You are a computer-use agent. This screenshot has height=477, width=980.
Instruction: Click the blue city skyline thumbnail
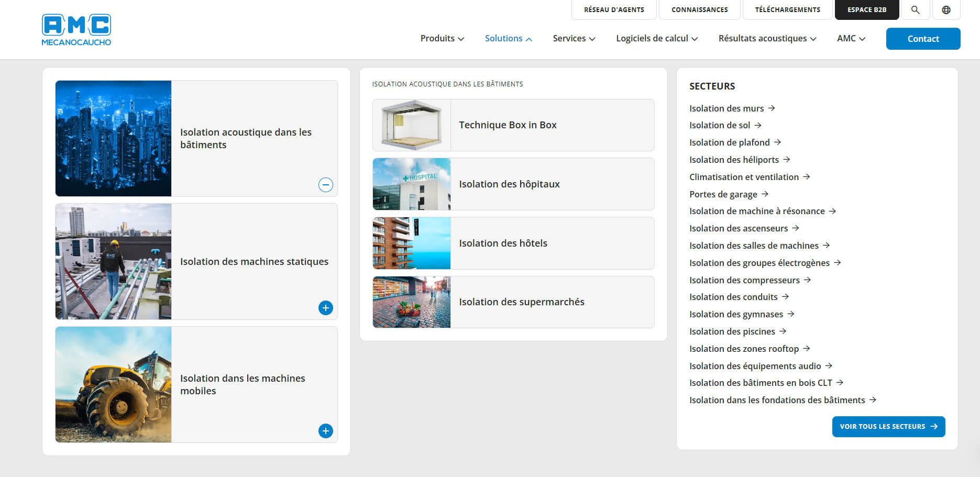click(113, 138)
